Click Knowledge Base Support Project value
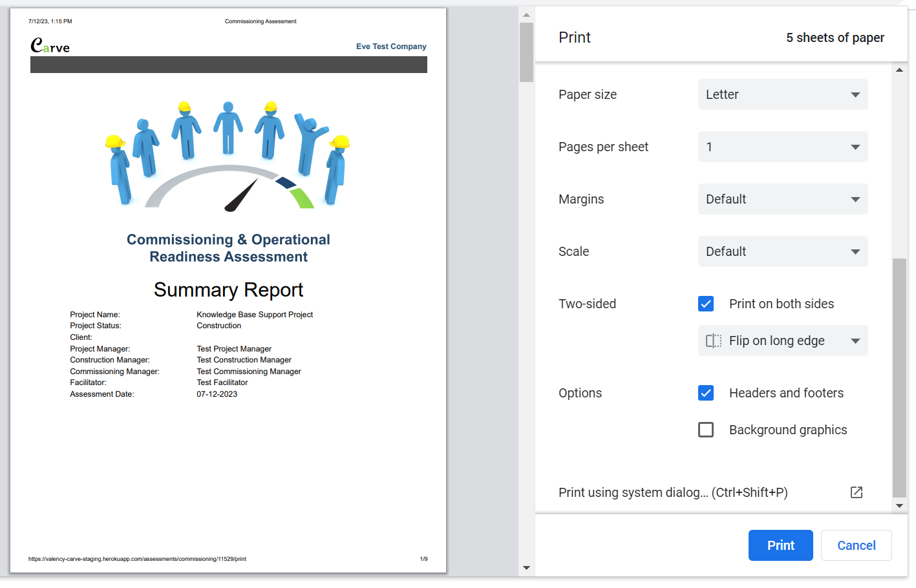Screen dimensions: 916x588 tap(255, 315)
